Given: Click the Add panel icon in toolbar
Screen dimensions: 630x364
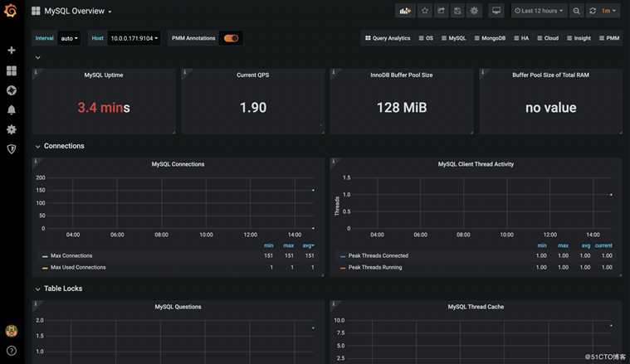Looking at the screenshot, I should (405, 11).
